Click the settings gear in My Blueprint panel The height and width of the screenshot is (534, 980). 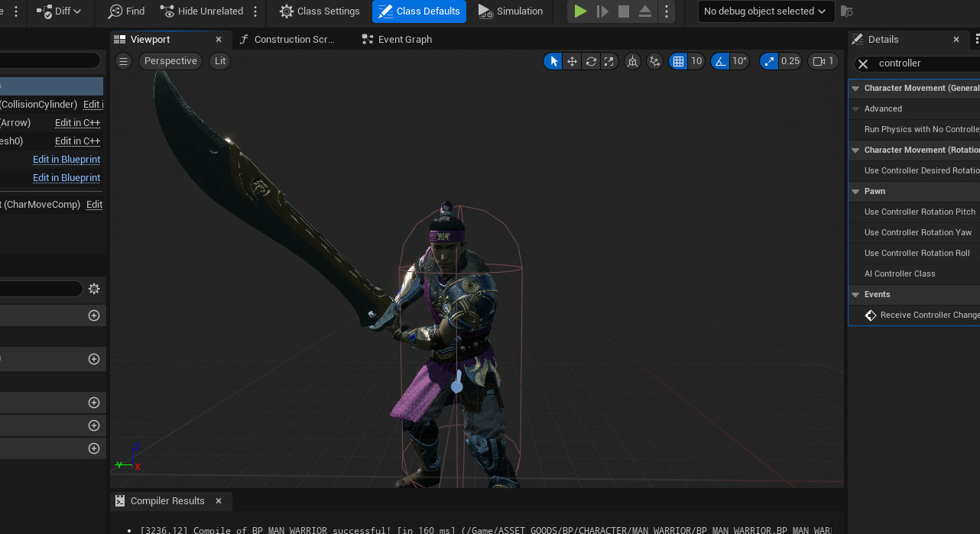coord(94,289)
